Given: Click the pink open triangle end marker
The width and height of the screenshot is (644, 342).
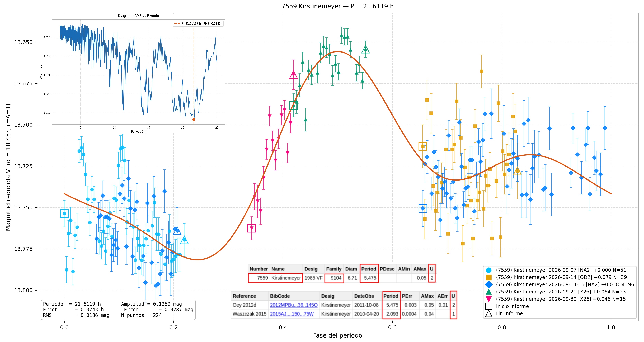Looking at the screenshot, I should tap(294, 75).
